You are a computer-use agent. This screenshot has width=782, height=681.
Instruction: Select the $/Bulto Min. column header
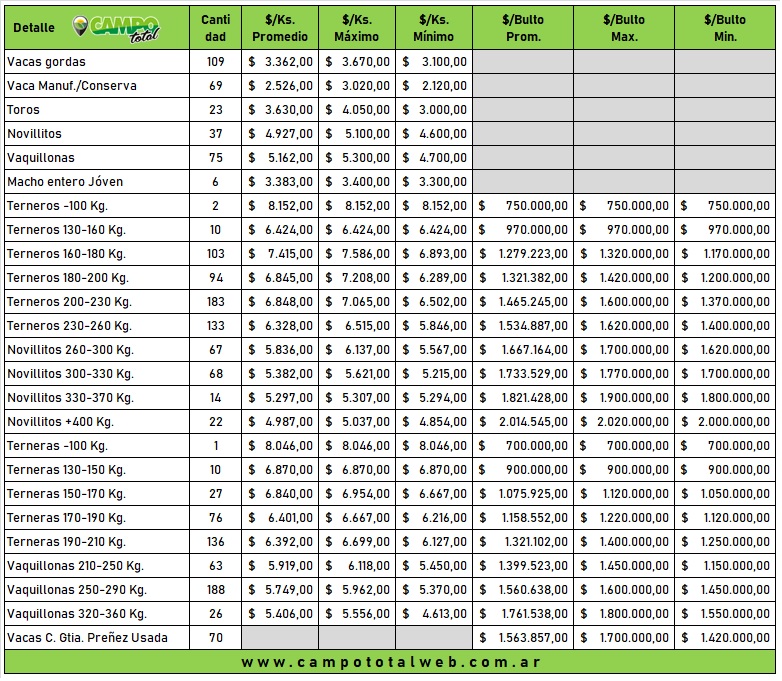pos(725,28)
